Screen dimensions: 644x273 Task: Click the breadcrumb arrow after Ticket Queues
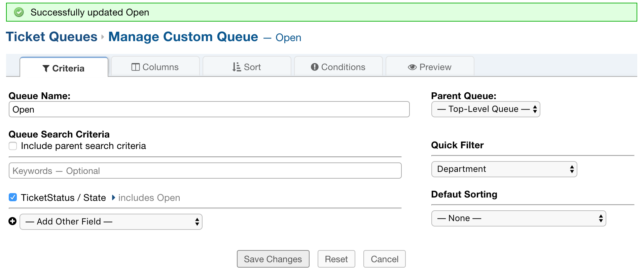point(103,37)
